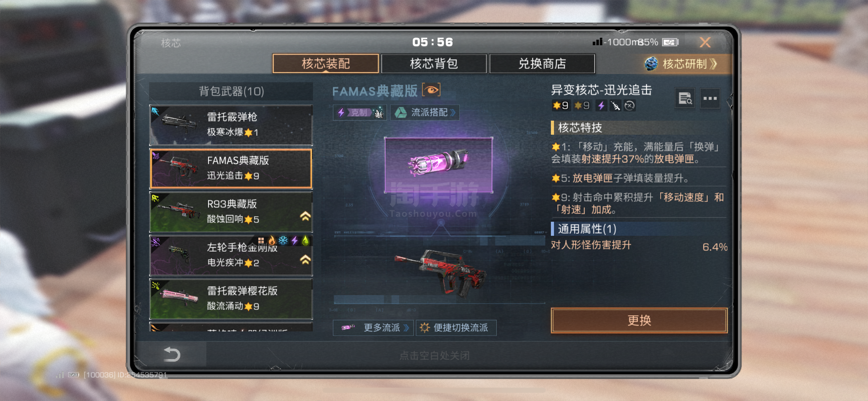Switch to the 核芯背包 tab
Screen dimensions: 868x401
[434, 64]
